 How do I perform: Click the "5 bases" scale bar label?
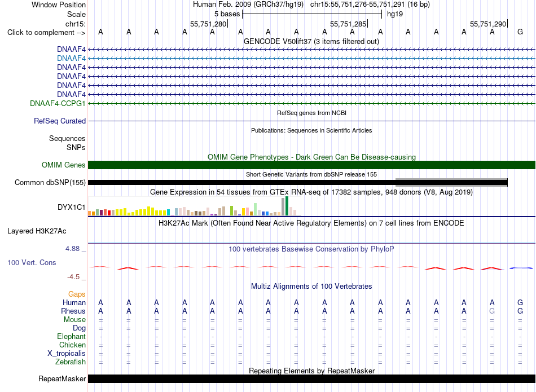[x=227, y=14]
